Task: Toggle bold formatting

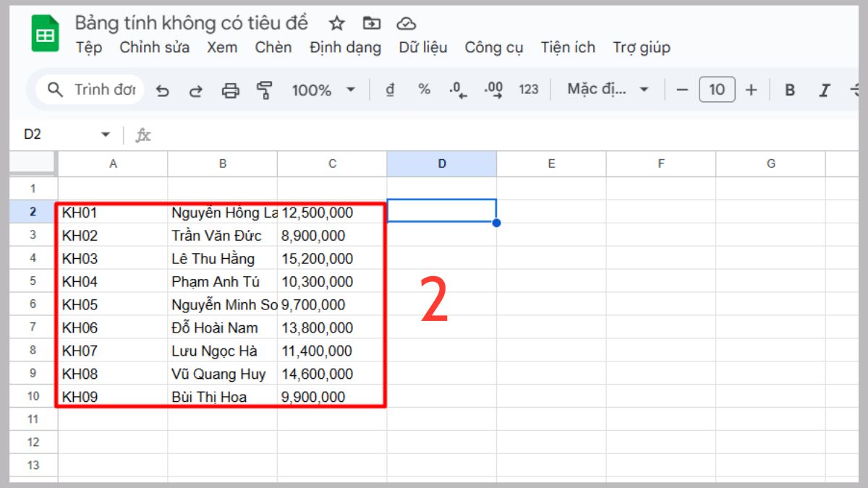Action: click(x=789, y=90)
